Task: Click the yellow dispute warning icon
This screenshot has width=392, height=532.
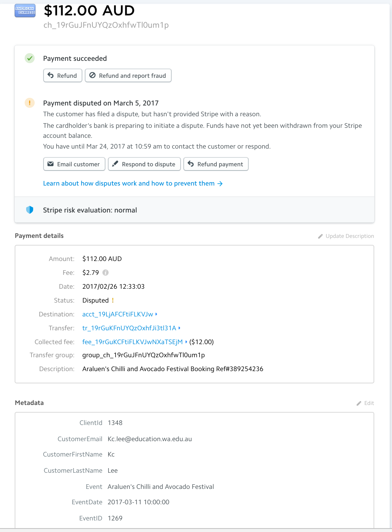Action: (30, 103)
